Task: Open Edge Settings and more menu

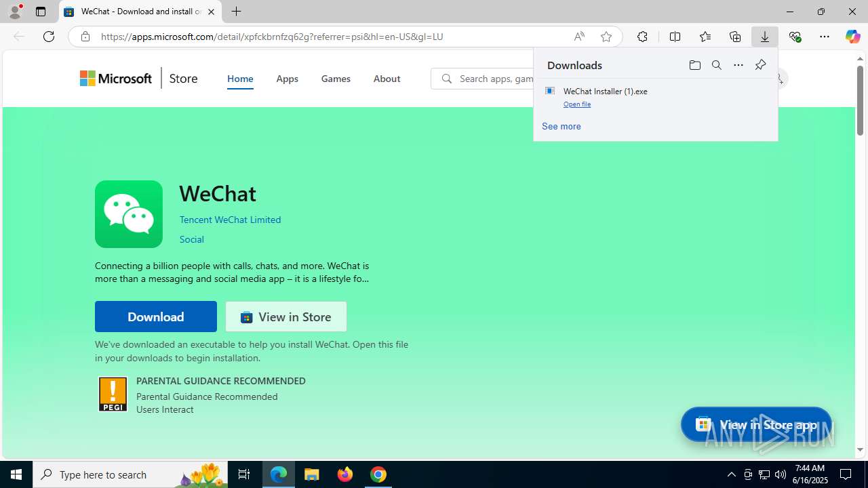Action: (x=825, y=37)
